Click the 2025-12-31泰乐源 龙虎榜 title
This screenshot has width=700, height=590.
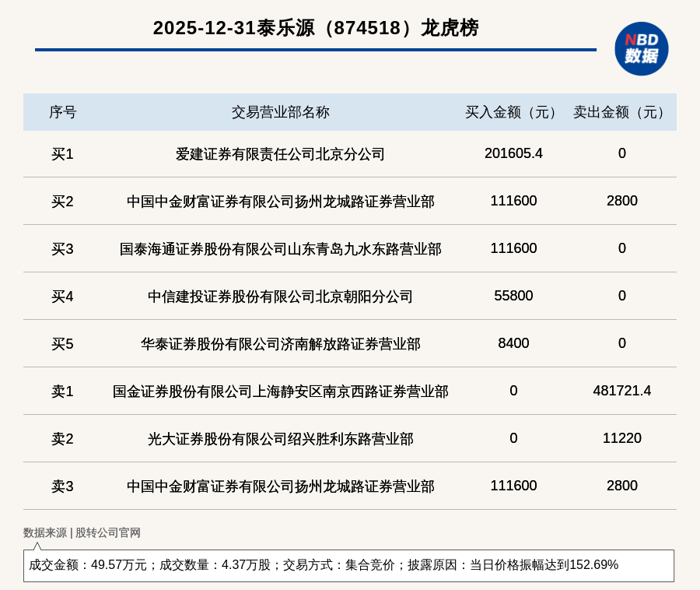click(x=316, y=28)
